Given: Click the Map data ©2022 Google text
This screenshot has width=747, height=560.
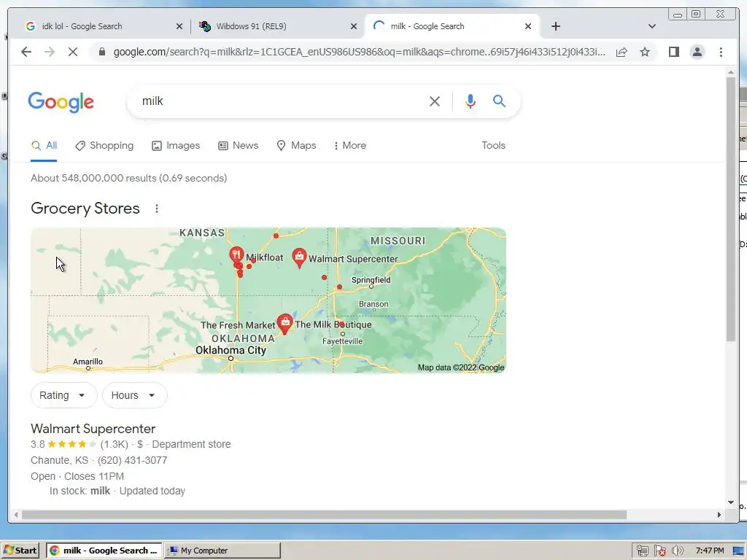Looking at the screenshot, I should pos(461,367).
